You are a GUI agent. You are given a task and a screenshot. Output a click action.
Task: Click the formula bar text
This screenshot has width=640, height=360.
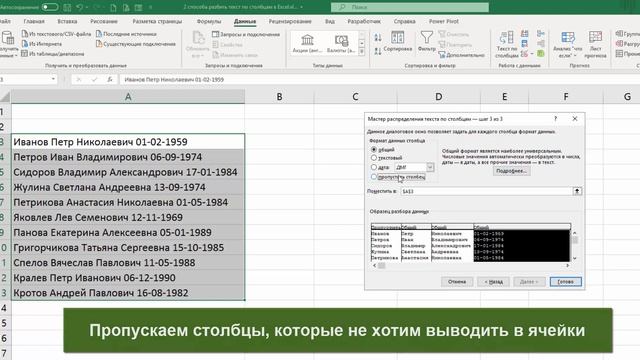click(x=174, y=80)
